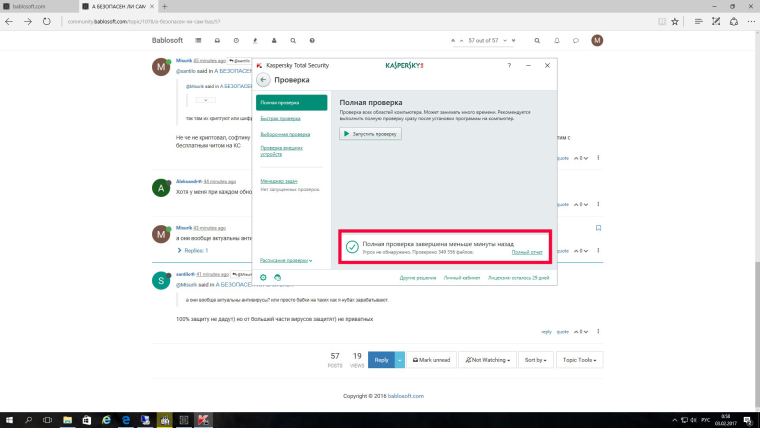Open recent topics clock icon

tap(236, 41)
